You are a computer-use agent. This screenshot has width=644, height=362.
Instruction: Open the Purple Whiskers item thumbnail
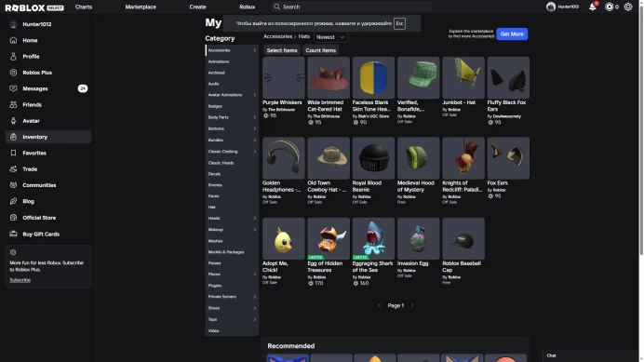pyautogui.click(x=284, y=77)
